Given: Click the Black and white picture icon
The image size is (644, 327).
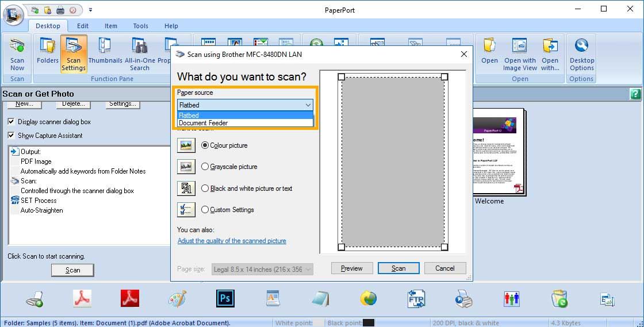Looking at the screenshot, I should [x=186, y=188].
